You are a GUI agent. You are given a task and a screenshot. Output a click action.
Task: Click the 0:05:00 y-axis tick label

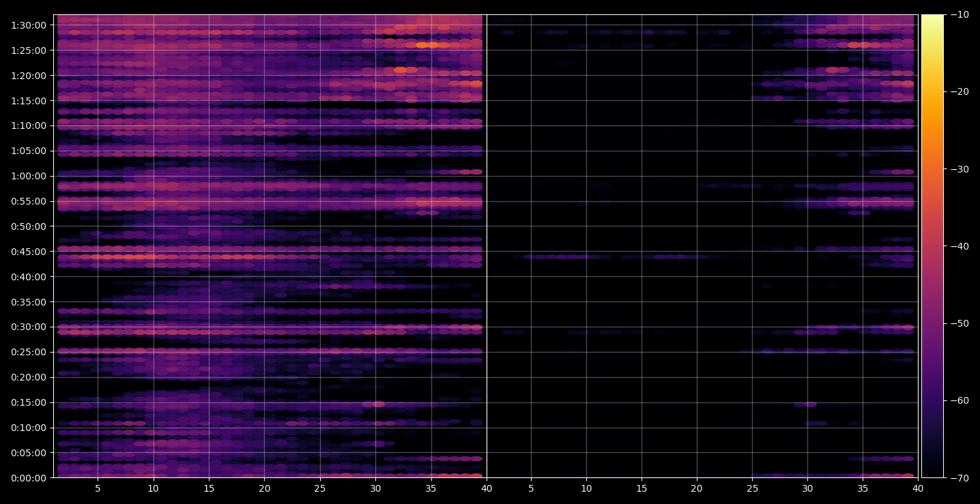pos(29,453)
